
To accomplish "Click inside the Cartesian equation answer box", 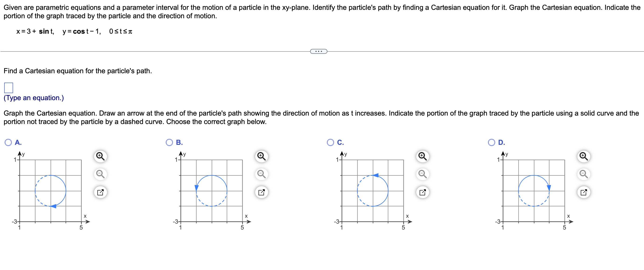I will pos(8,88).
